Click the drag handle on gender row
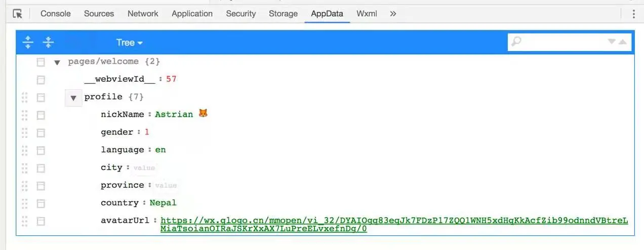 [25, 133]
